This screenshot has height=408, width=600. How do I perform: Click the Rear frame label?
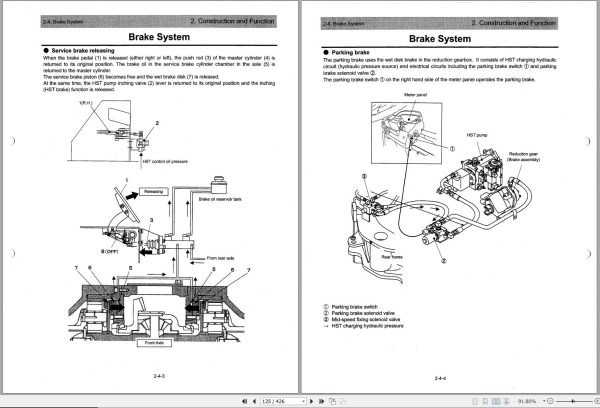(x=392, y=257)
